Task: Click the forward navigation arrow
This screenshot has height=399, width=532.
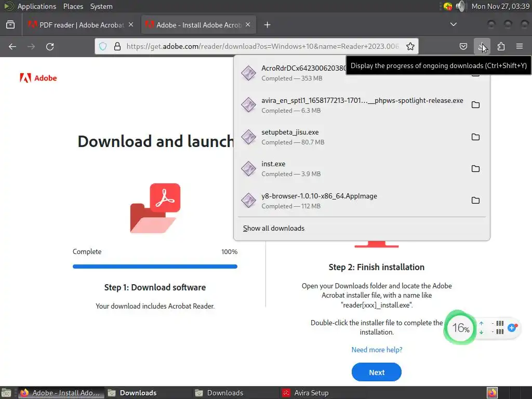Action: tap(31, 46)
